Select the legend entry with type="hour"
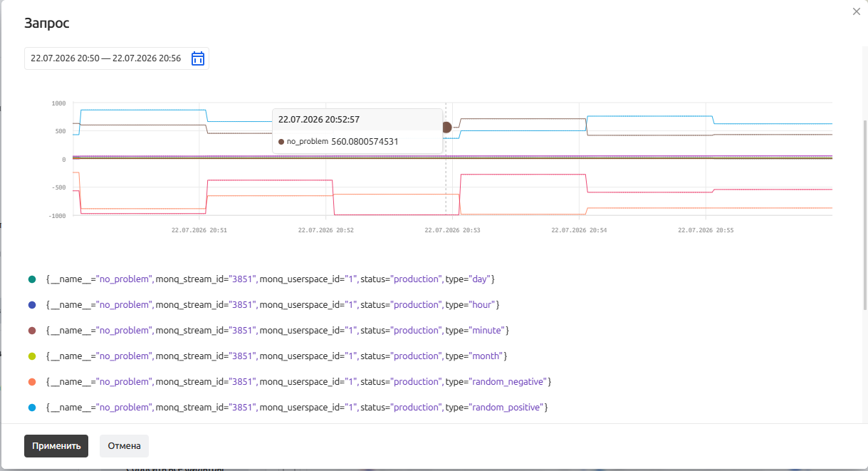 (x=273, y=305)
